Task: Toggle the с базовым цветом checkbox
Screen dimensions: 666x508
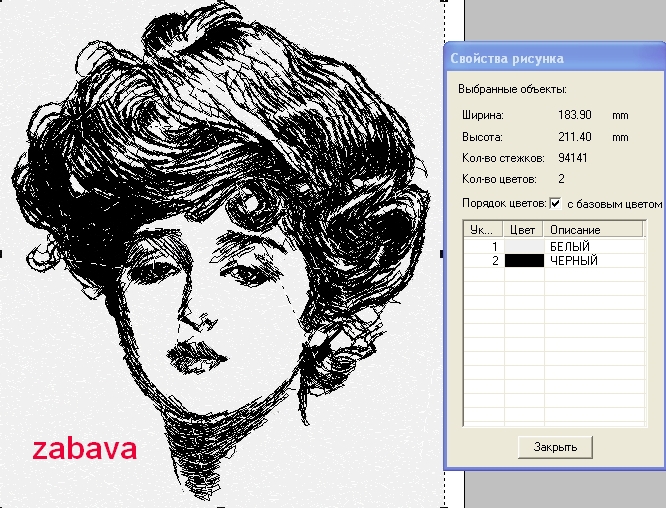Action: [x=555, y=203]
